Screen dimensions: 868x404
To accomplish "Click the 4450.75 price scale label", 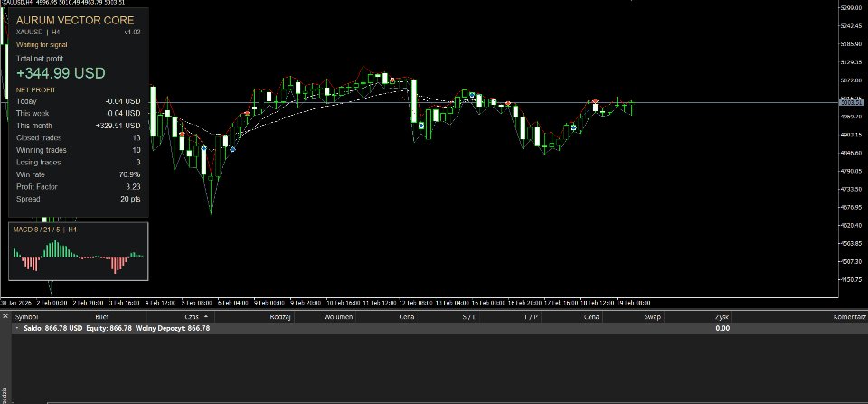I will (853, 279).
